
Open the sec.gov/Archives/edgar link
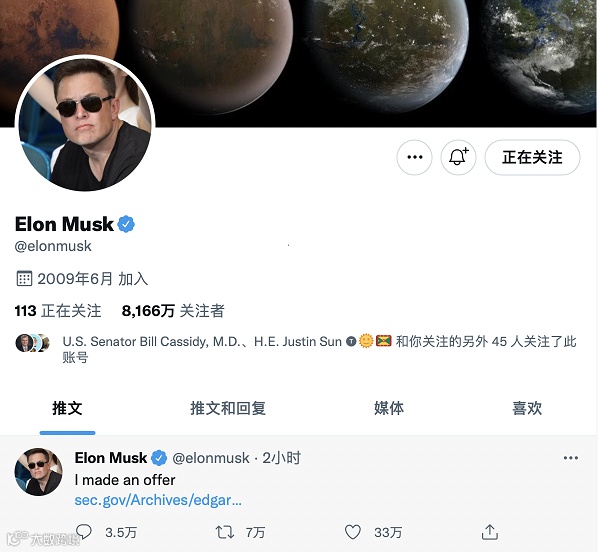[x=158, y=500]
